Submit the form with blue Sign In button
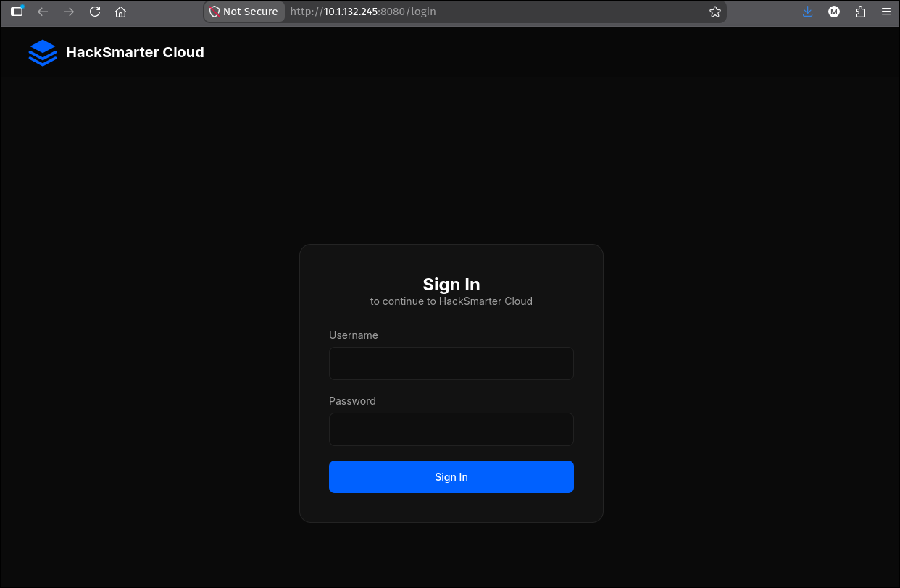The width and height of the screenshot is (900, 588). [x=451, y=477]
